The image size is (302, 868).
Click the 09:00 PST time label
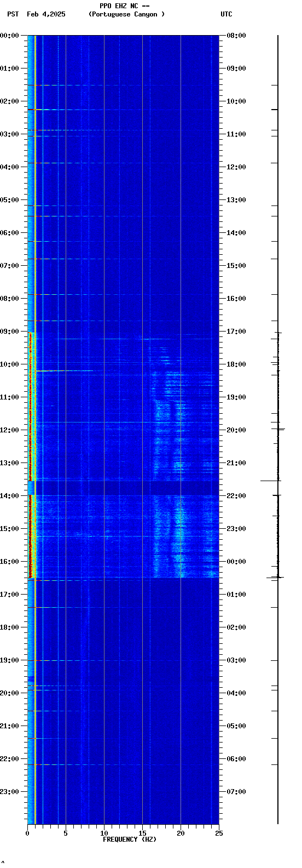tap(9, 332)
